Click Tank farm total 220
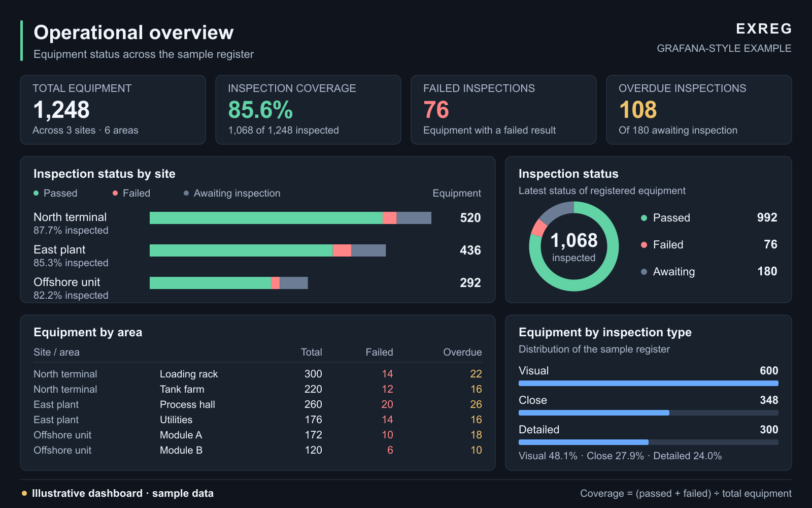 [313, 389]
